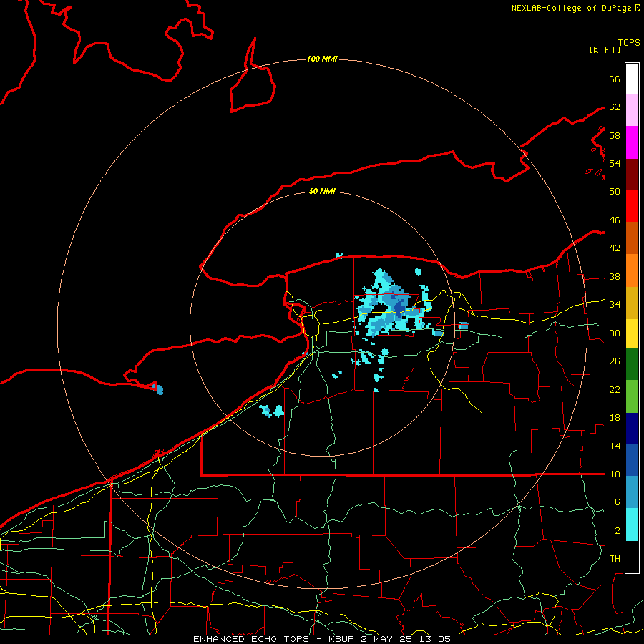The image size is (644, 644).
Task: Click the magenta legend color swatch
Action: tap(632, 142)
